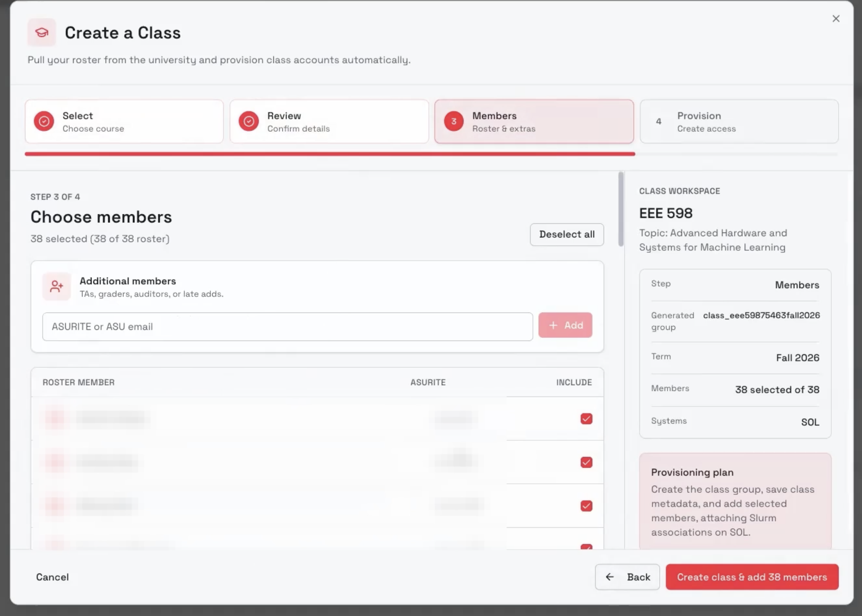Click the red wizard progress bar

[x=330, y=154]
